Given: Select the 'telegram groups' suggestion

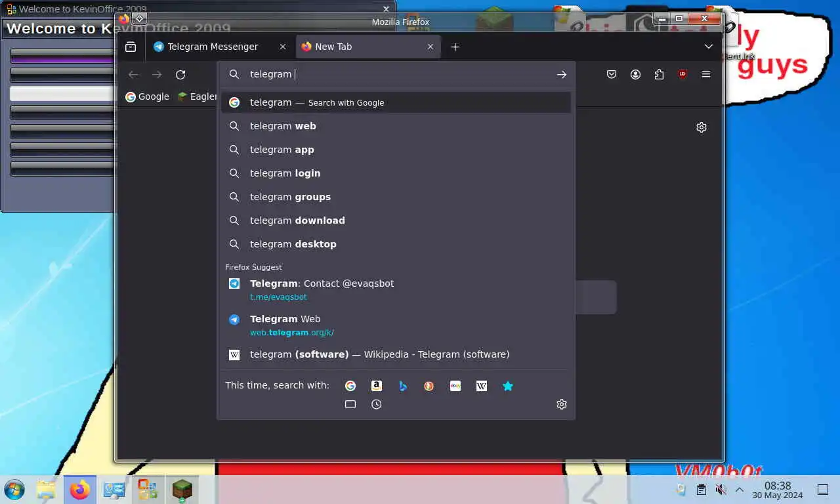Looking at the screenshot, I should click(396, 197).
